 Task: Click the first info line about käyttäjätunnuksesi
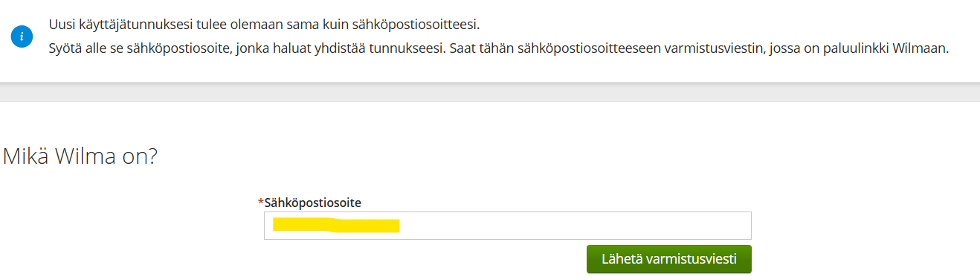tap(264, 25)
